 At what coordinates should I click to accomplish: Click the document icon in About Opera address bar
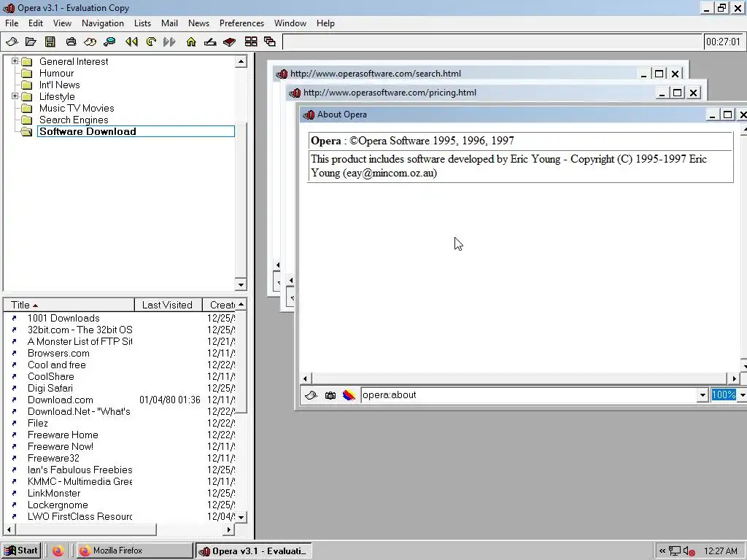point(311,395)
